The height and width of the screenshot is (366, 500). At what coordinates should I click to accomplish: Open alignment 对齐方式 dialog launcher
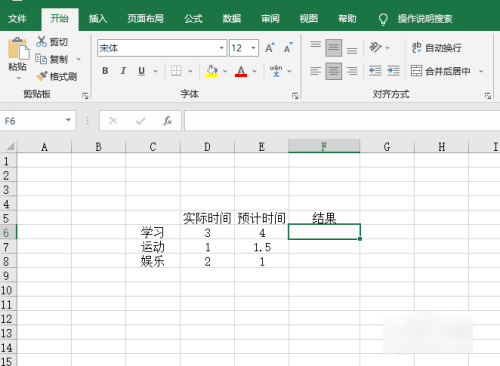click(488, 96)
